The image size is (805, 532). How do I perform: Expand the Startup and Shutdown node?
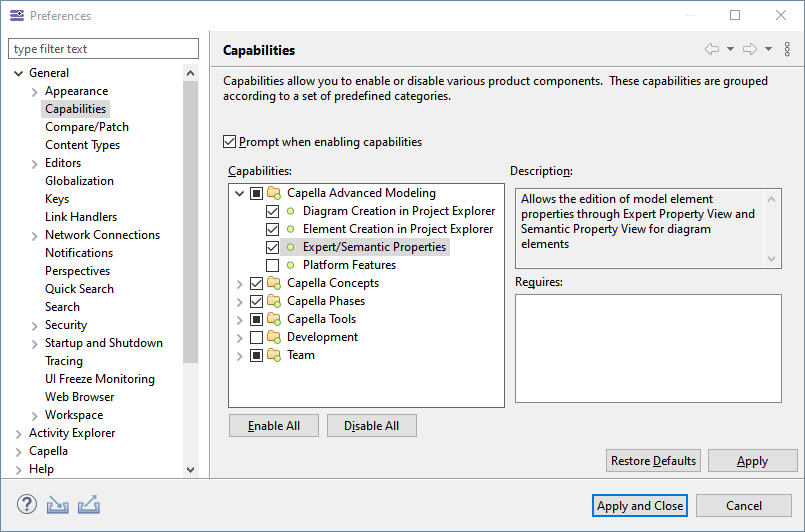pyautogui.click(x=34, y=344)
